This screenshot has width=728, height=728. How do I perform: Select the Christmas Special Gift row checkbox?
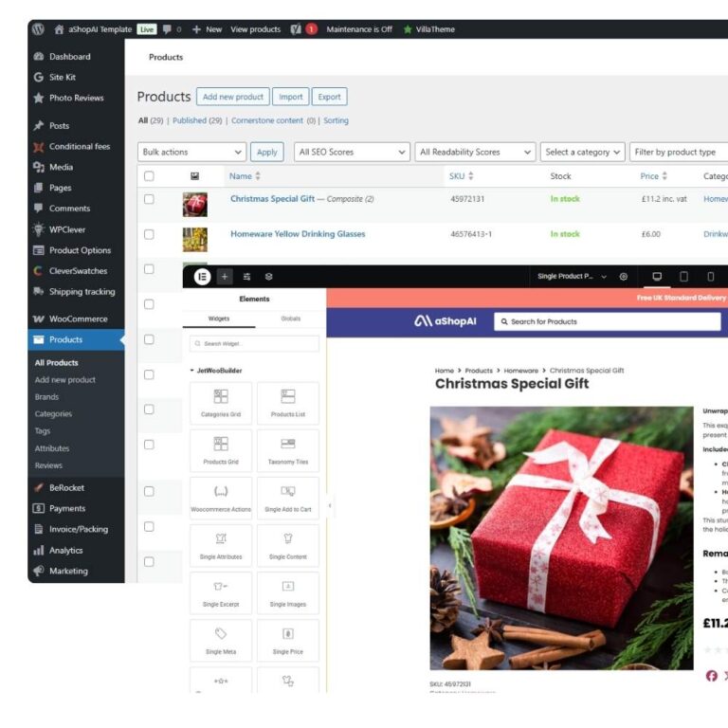point(149,199)
